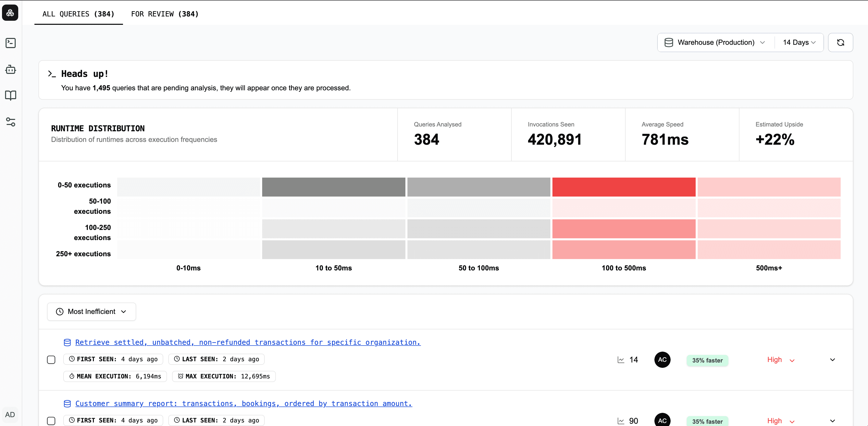868x426 pixels.
Task: Click the app logo at top of sidebar
Action: [10, 12]
